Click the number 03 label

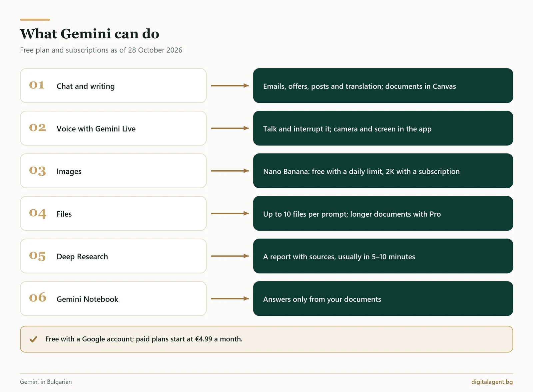37,171
